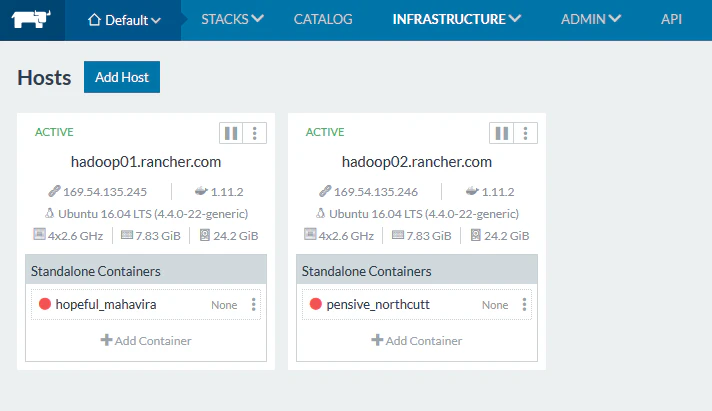Click the Rancher cow logo

[x=31, y=20]
